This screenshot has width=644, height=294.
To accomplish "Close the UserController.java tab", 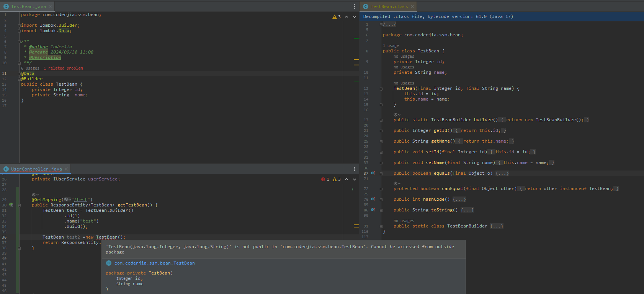I will click(66, 169).
